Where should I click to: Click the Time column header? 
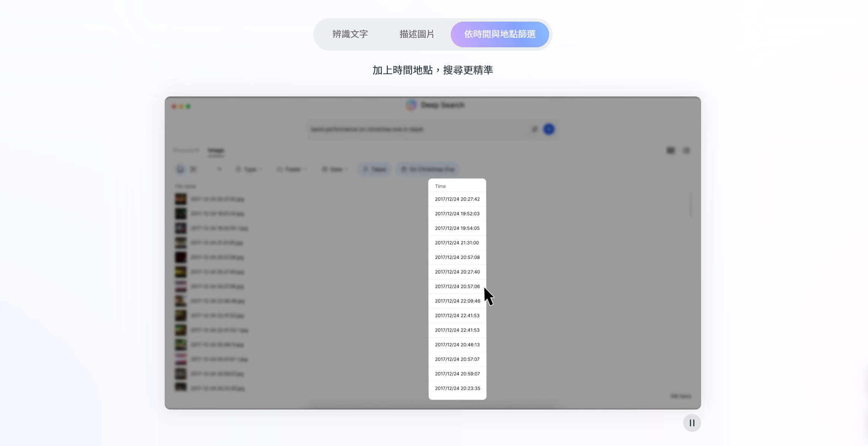click(x=440, y=186)
